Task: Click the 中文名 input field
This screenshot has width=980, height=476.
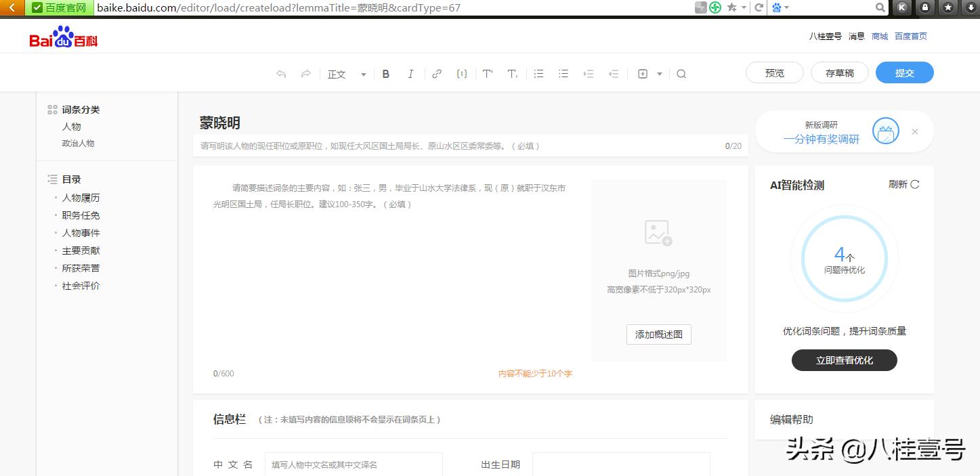Action: click(354, 465)
